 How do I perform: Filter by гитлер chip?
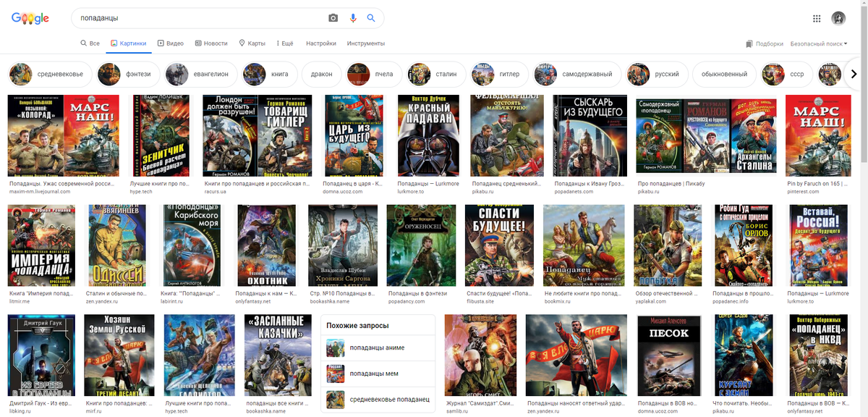(498, 74)
